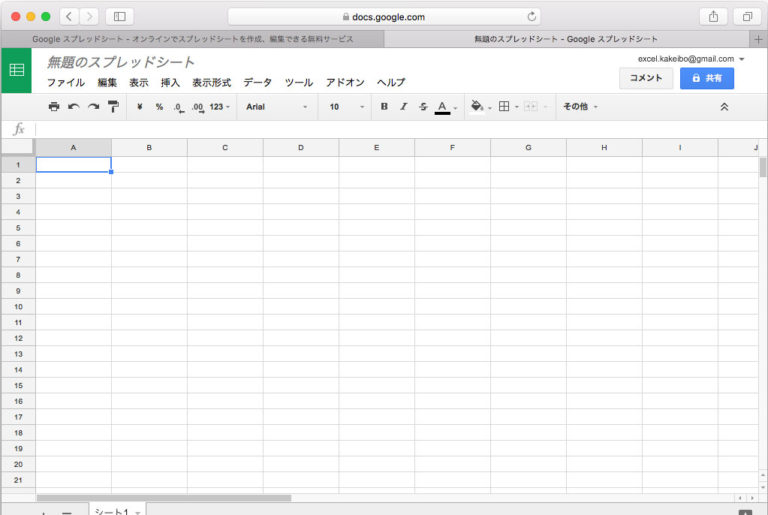Screen dimensions: 768x515
Task: Click the blue 共有 share button
Action: pos(706,78)
